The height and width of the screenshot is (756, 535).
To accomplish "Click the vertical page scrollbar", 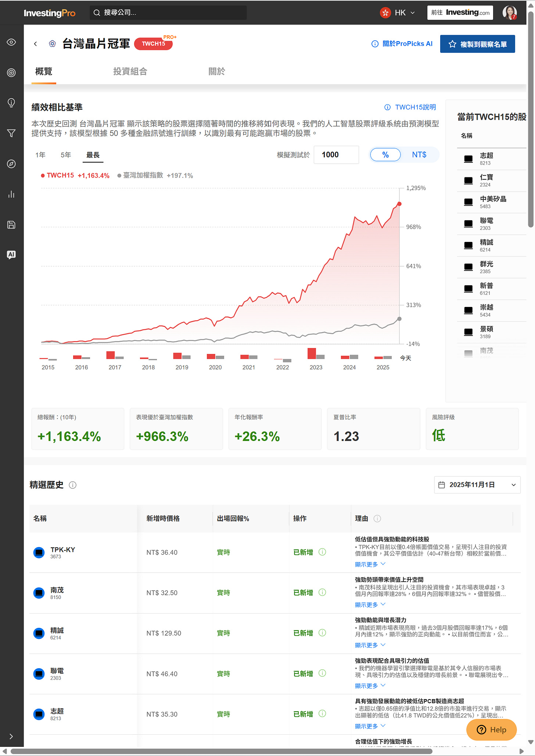I will tap(531, 119).
